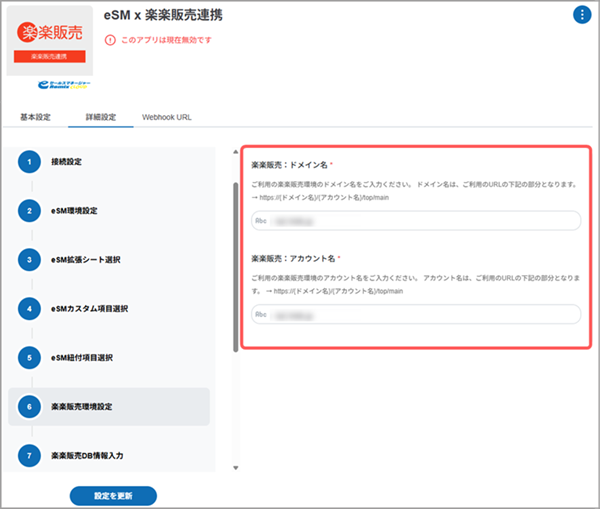Open the Webhook URL tab
The width and height of the screenshot is (600, 509).
(167, 117)
